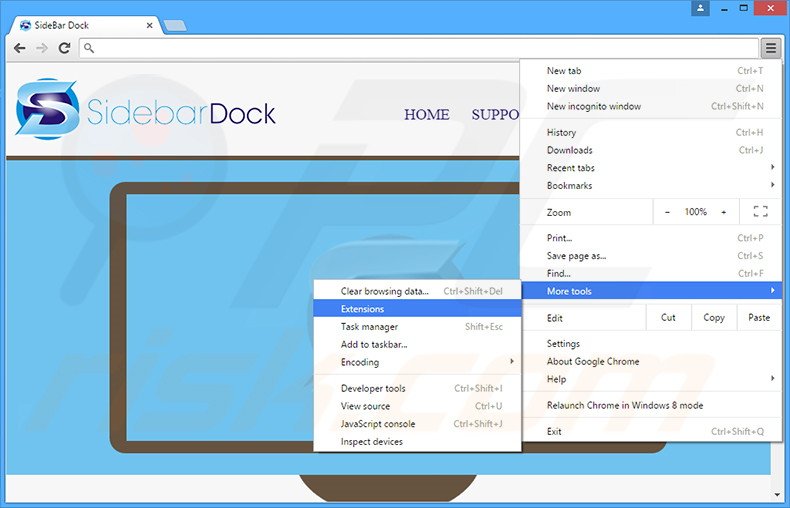Toggle fullscreen mode from the Zoom row
The image size is (790, 508).
[760, 212]
